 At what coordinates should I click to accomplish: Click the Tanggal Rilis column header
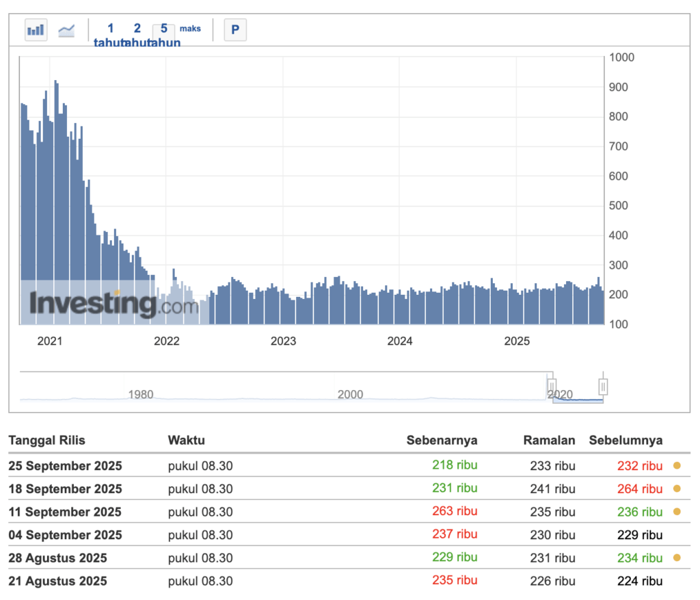(46, 441)
